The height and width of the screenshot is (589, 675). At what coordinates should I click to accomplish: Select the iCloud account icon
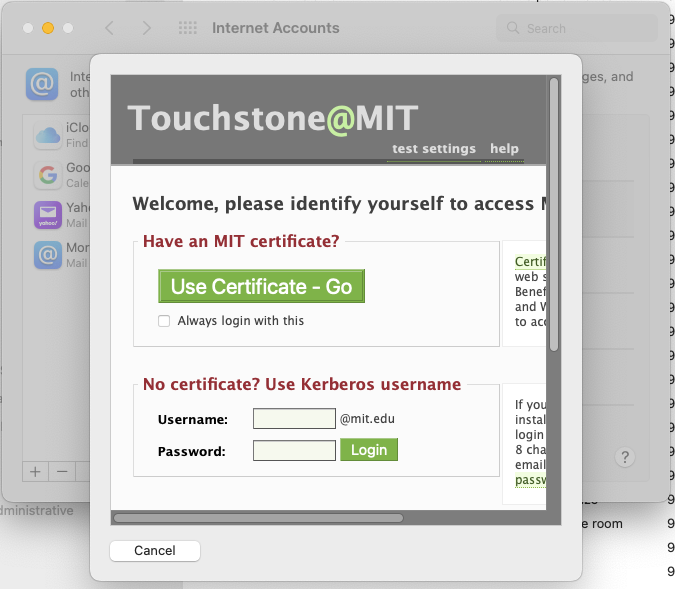[48, 135]
